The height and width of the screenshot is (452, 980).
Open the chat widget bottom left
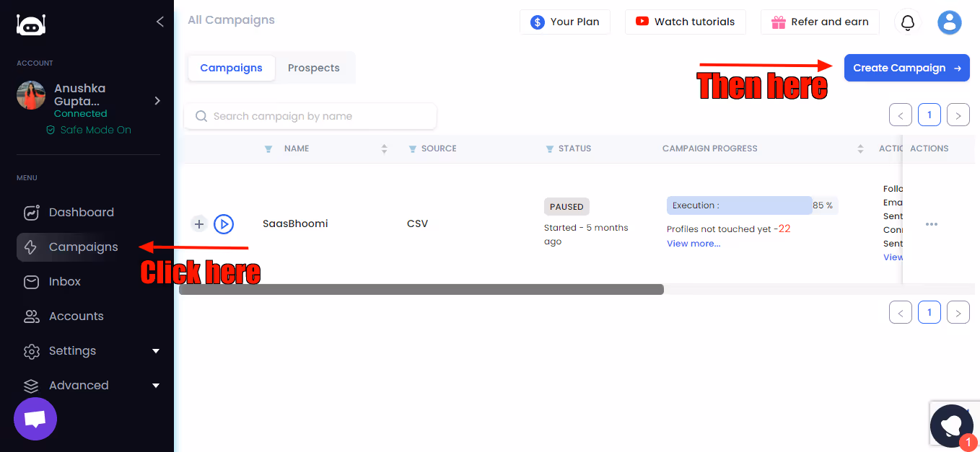click(35, 419)
